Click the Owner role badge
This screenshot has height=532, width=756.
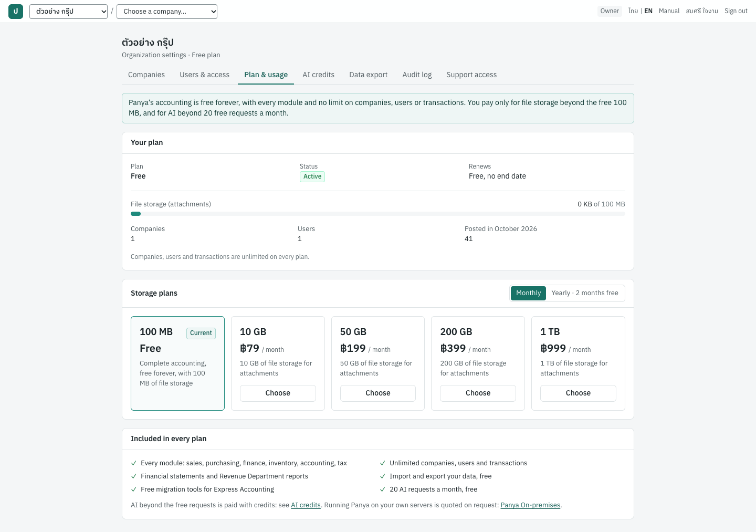tap(610, 11)
